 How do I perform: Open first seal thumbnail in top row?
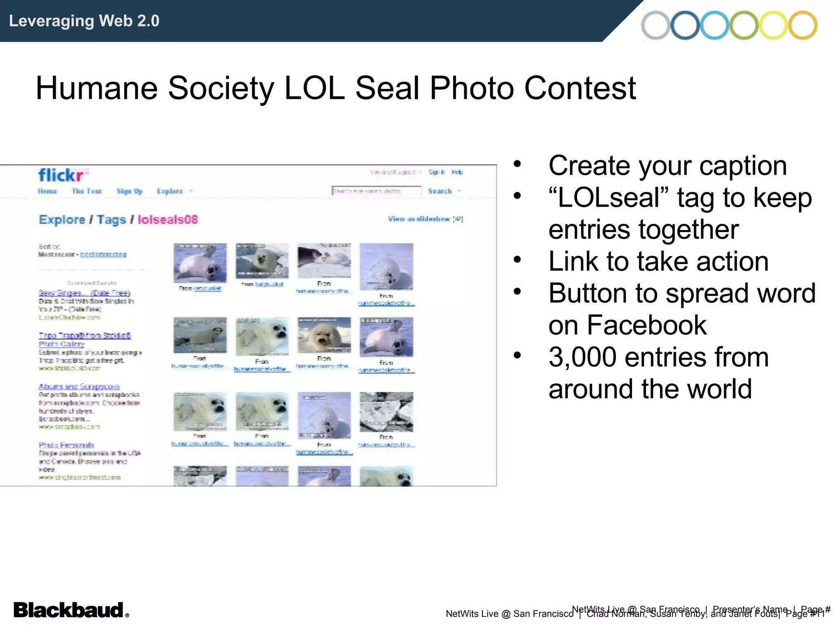pos(200,263)
